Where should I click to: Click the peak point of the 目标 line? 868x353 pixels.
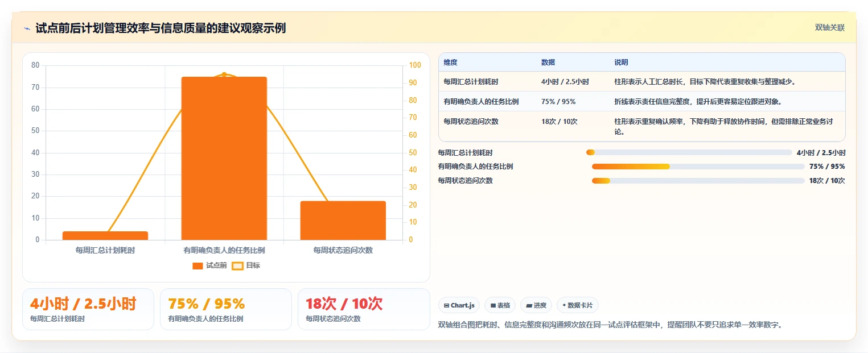(224, 74)
